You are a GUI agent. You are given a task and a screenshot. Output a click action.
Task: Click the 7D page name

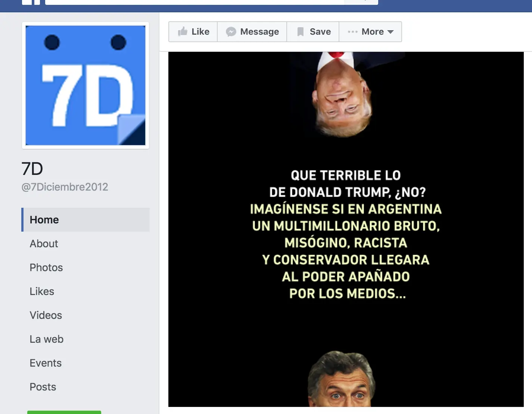pos(32,169)
